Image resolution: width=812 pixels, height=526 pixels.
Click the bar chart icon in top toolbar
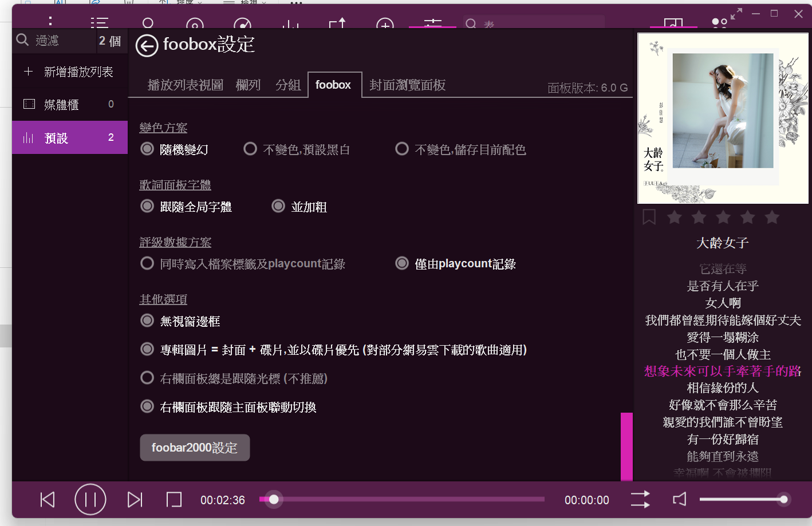coord(290,24)
